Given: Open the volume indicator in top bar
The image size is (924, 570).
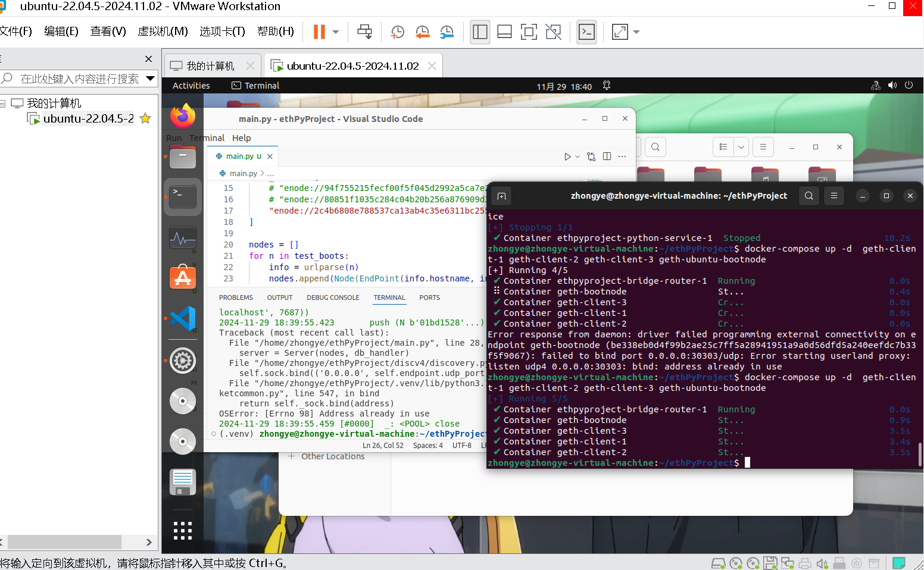Looking at the screenshot, I should pyautogui.click(x=892, y=86).
